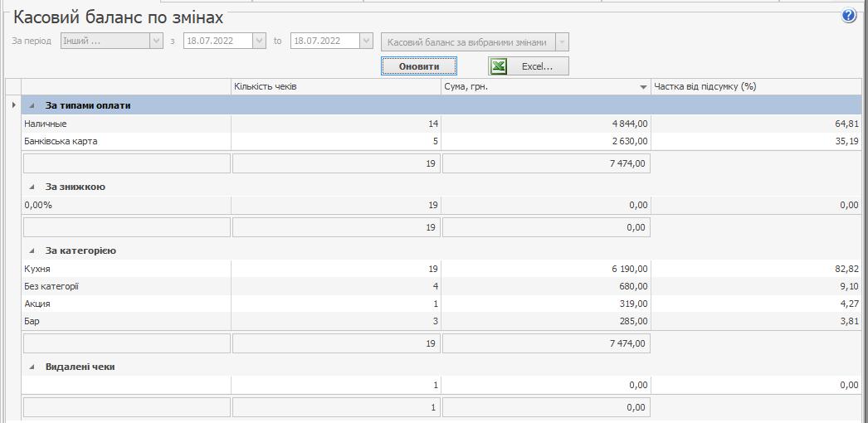868x423 pixels.
Task: Collapse the Видалені чеки group
Action: tap(32, 367)
